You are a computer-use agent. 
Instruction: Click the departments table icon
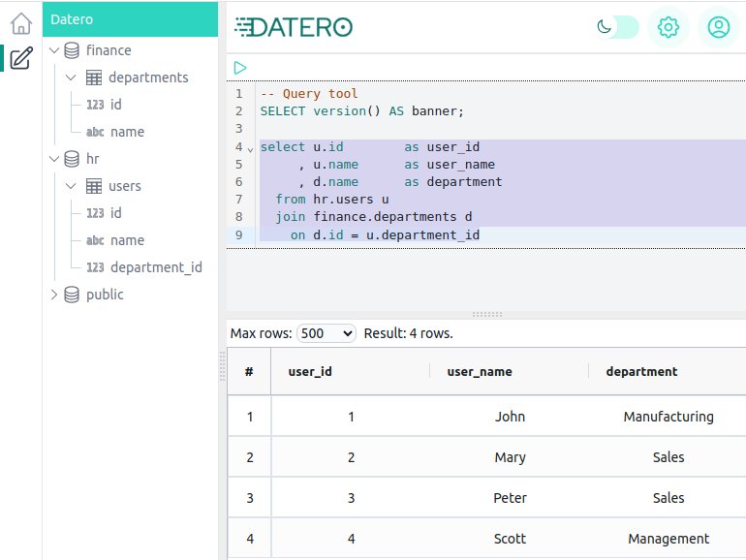94,78
